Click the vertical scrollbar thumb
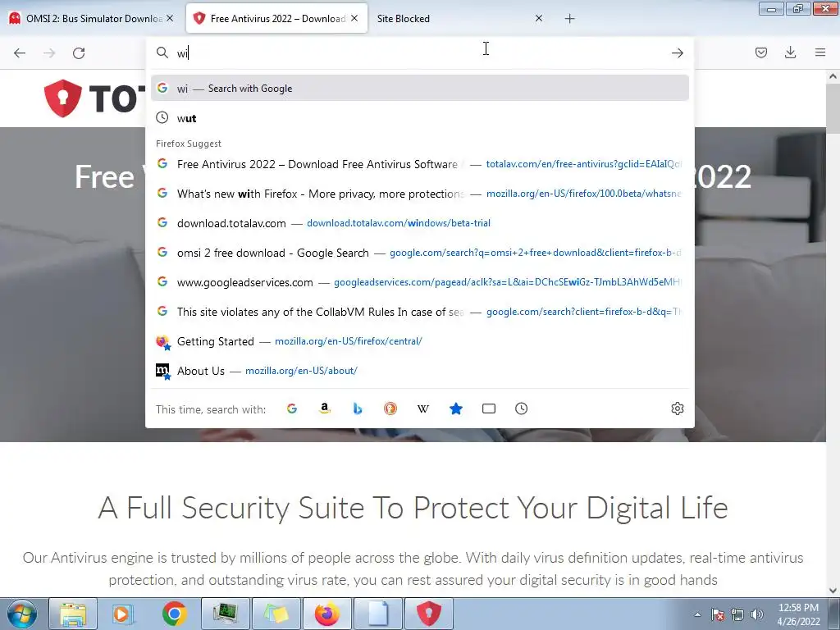Image resolution: width=840 pixels, height=630 pixels. tap(833, 110)
